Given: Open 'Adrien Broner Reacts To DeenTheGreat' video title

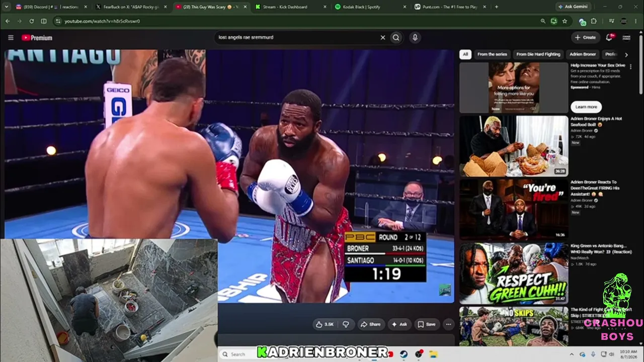Looking at the screenshot, I should click(x=596, y=188).
